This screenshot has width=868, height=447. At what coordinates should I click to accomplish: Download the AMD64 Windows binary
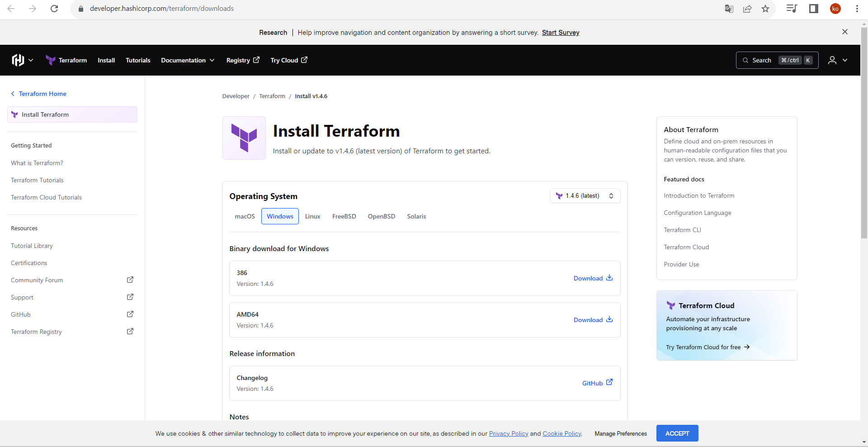click(x=593, y=320)
